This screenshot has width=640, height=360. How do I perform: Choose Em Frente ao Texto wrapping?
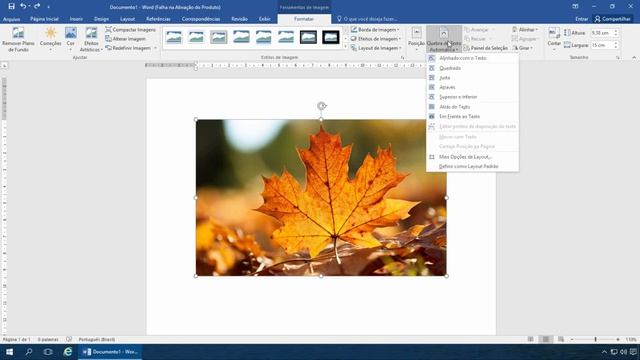473,117
